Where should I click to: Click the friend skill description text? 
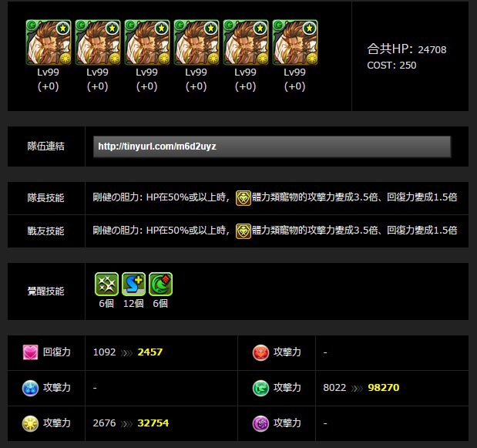(275, 230)
